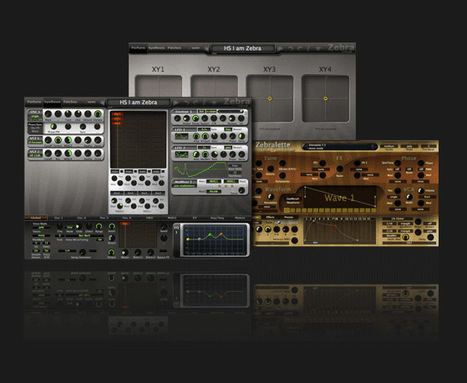Click inside the XY1 pad
467x383 pixels.
[x=158, y=86]
